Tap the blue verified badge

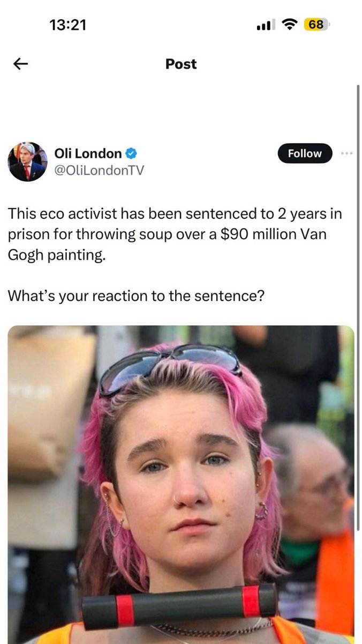click(x=131, y=154)
